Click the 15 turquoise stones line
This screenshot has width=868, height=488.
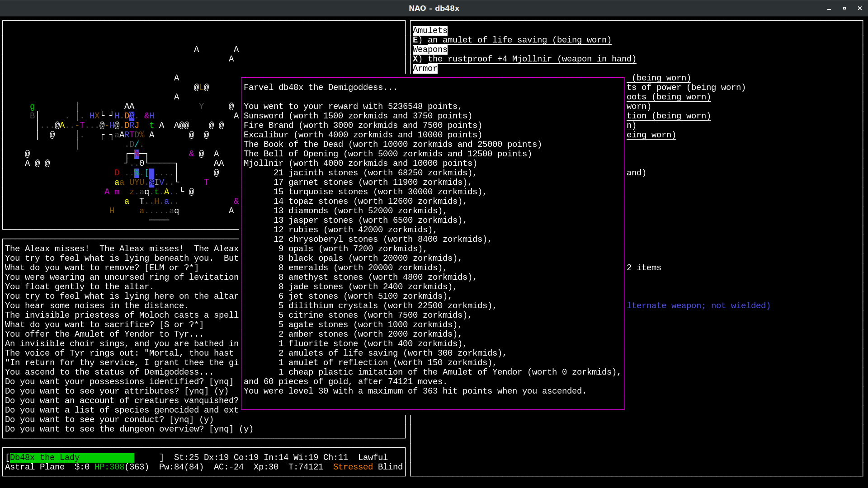[x=380, y=192]
